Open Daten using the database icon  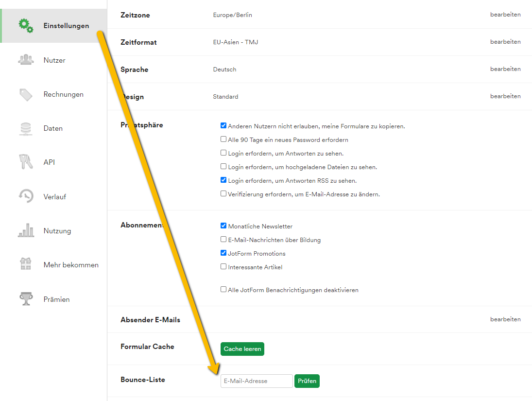26,128
